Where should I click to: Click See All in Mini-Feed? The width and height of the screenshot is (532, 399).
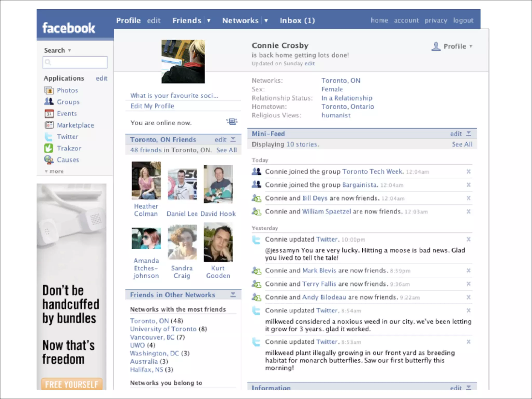click(462, 144)
